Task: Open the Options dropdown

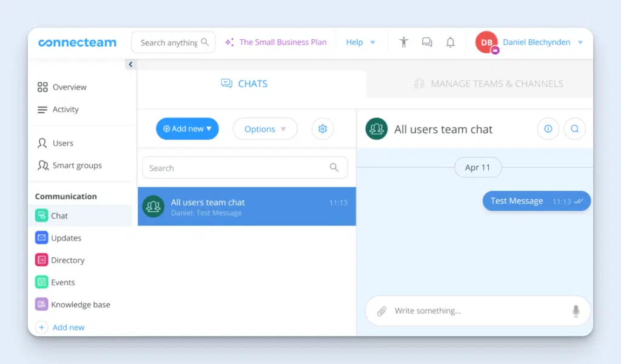Action: pyautogui.click(x=265, y=129)
